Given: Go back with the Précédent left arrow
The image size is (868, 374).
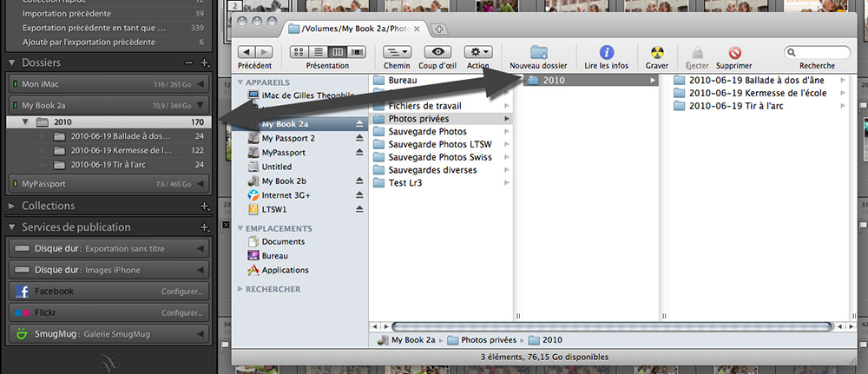Looking at the screenshot, I should pyautogui.click(x=247, y=52).
